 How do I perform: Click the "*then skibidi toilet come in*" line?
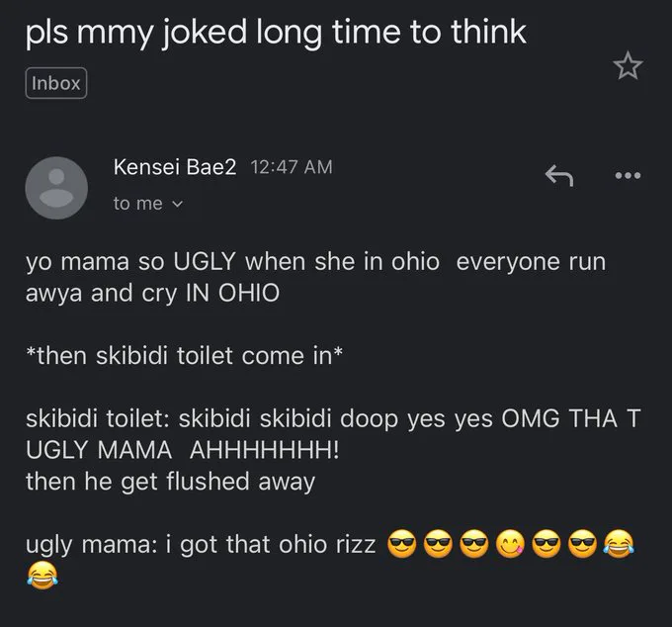pos(185,356)
